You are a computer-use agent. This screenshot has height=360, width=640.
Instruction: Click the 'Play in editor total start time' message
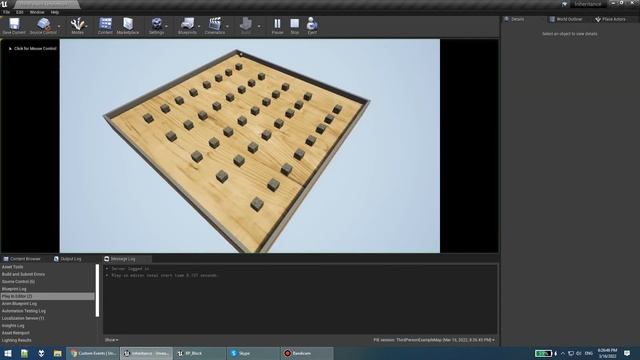point(165,276)
